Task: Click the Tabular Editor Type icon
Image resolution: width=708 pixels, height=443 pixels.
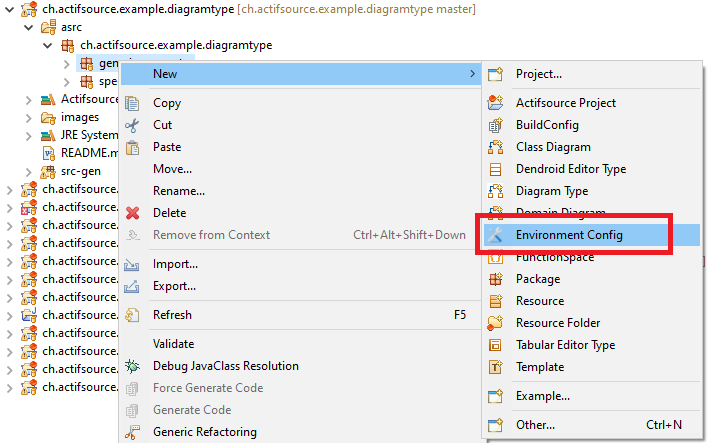Action: 495,345
